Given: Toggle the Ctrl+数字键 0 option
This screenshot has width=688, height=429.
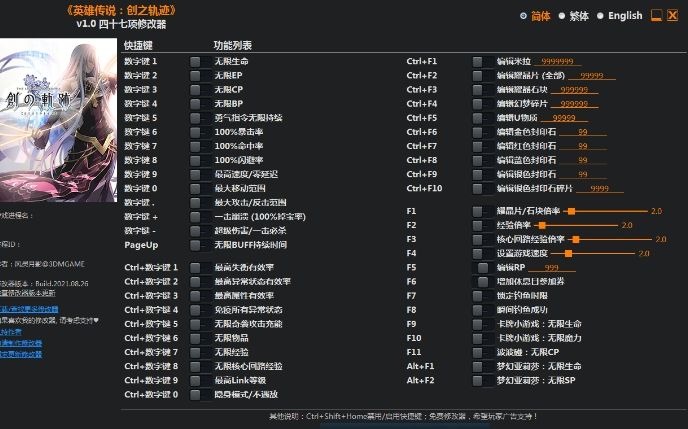Looking at the screenshot, I should [200, 395].
